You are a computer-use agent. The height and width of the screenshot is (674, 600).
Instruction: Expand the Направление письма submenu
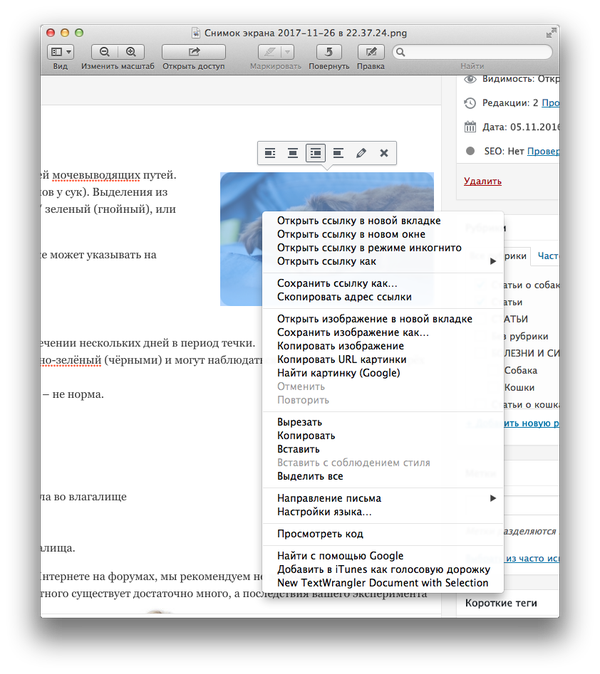pos(383,498)
